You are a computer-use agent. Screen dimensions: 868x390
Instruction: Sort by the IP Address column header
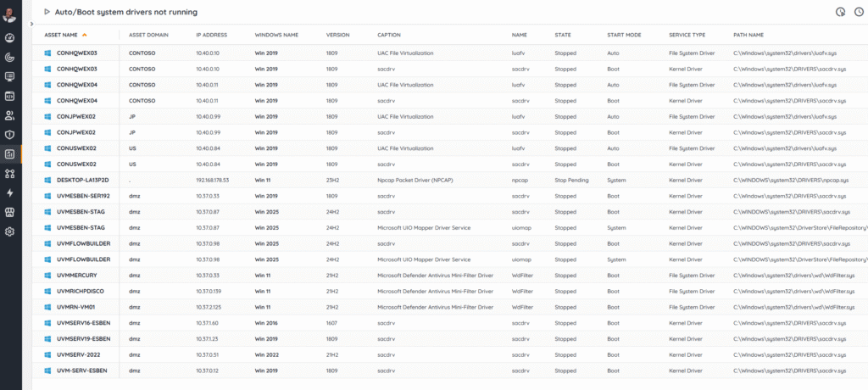click(x=211, y=36)
